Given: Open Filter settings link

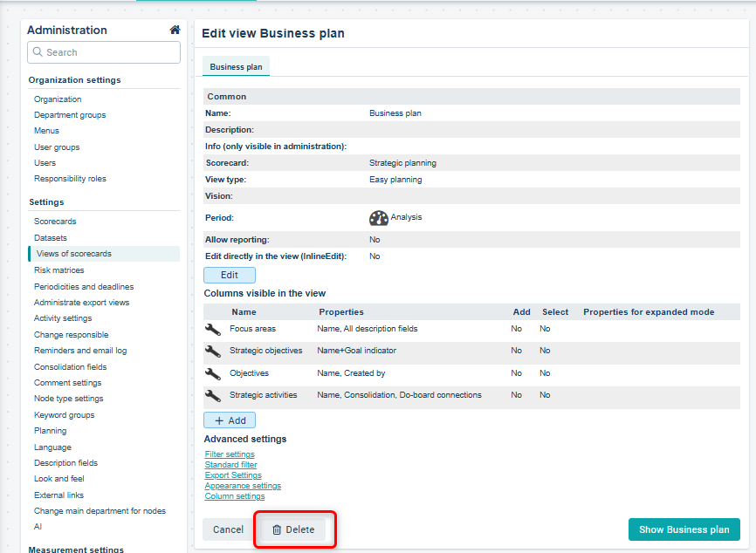Looking at the screenshot, I should pos(230,454).
